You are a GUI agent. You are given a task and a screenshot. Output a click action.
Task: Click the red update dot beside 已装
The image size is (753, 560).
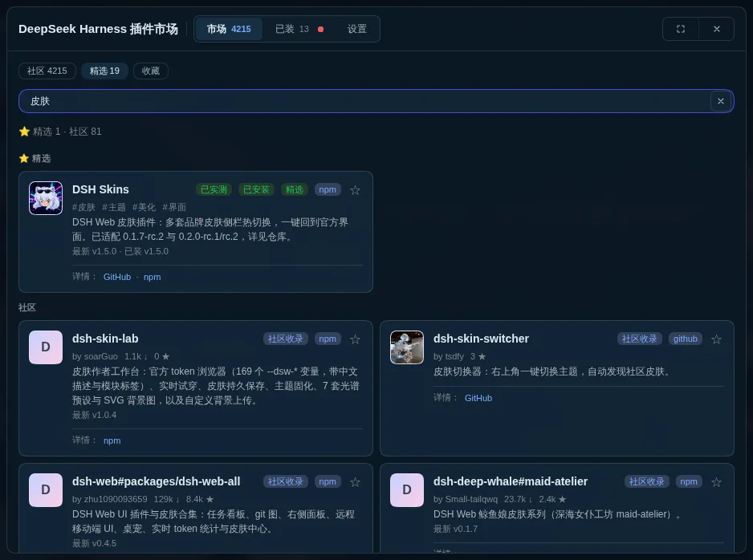click(321, 29)
